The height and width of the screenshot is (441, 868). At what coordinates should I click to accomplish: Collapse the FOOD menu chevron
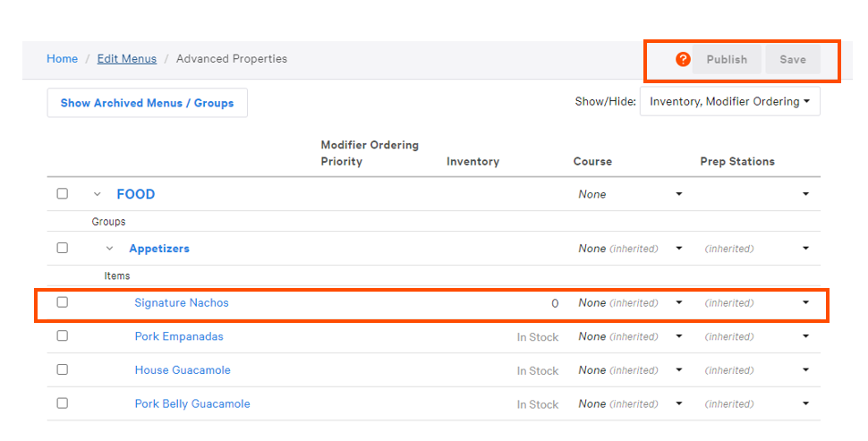(x=98, y=194)
